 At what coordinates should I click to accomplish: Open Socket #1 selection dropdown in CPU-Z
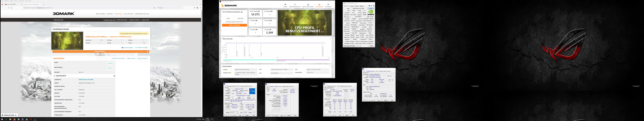coord(234,113)
